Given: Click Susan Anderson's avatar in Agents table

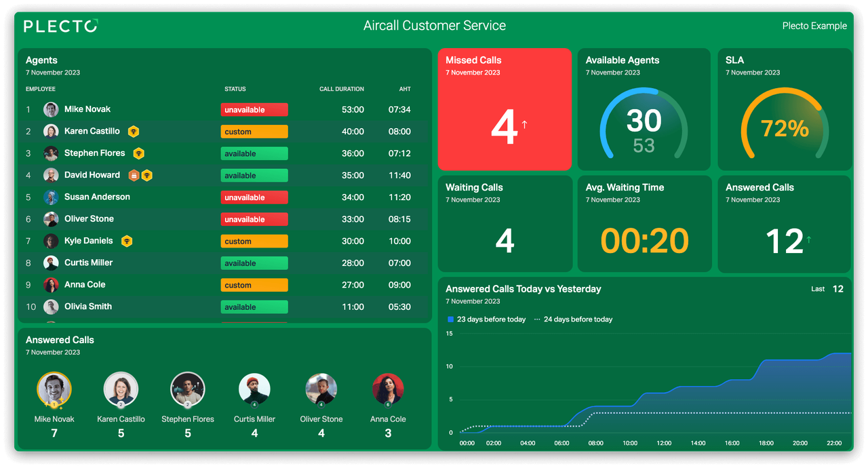Looking at the screenshot, I should 51,197.
